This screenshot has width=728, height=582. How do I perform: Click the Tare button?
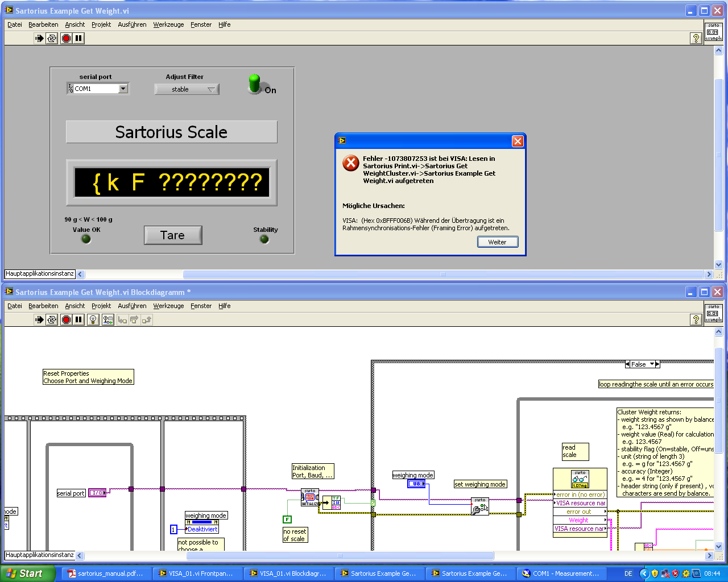click(173, 235)
